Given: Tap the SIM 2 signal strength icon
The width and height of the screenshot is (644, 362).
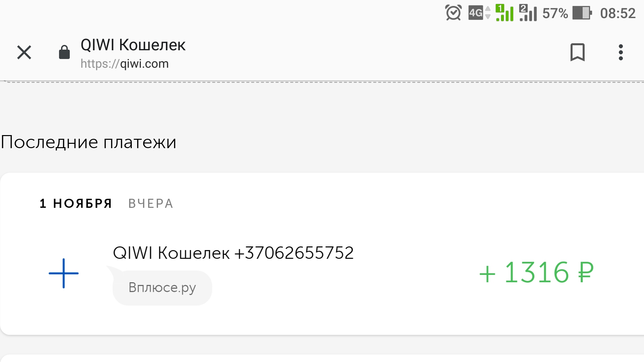Looking at the screenshot, I should pyautogui.click(x=528, y=13).
